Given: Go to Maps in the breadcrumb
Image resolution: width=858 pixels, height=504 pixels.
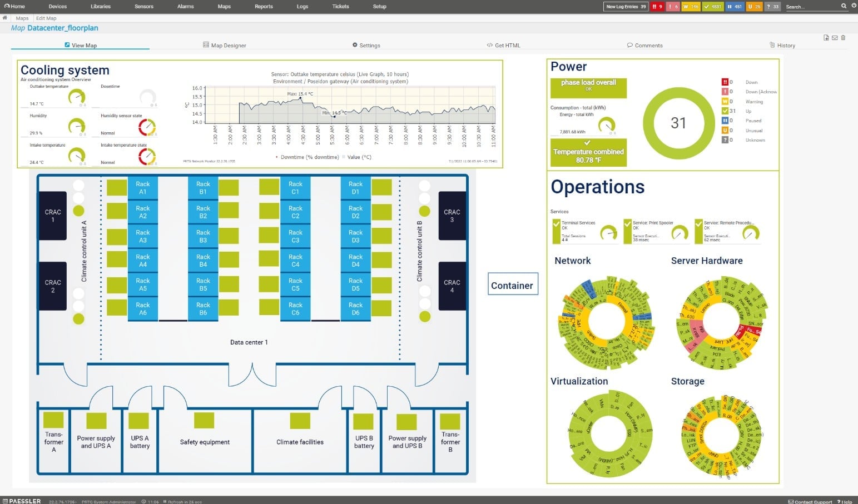Looking at the screenshot, I should (22, 18).
